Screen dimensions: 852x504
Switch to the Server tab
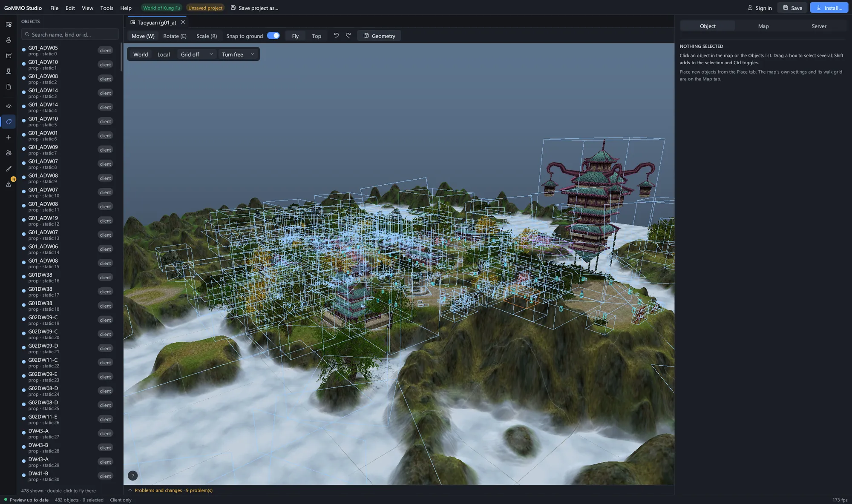[x=819, y=26]
